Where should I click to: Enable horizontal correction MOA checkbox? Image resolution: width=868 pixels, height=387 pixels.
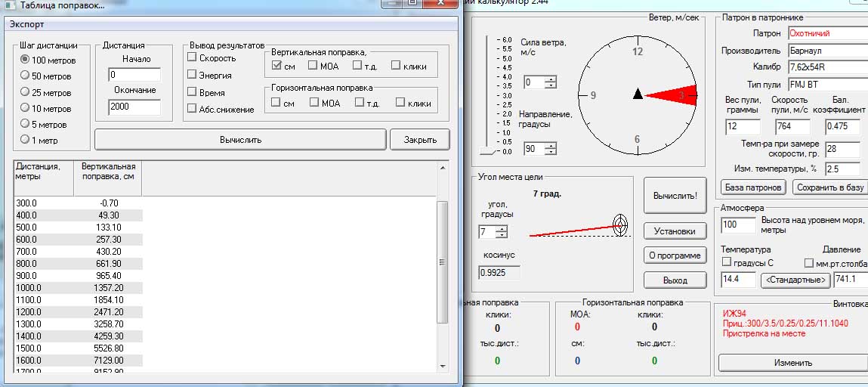point(314,103)
